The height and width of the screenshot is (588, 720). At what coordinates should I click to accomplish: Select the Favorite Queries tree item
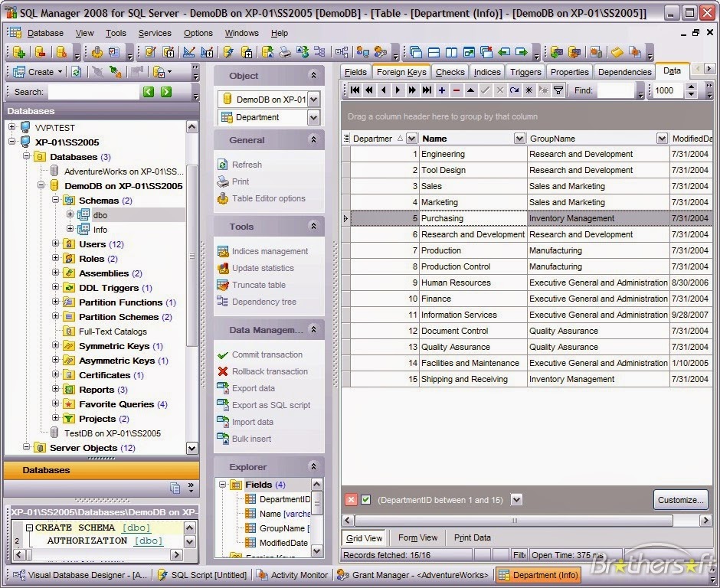[x=116, y=404]
